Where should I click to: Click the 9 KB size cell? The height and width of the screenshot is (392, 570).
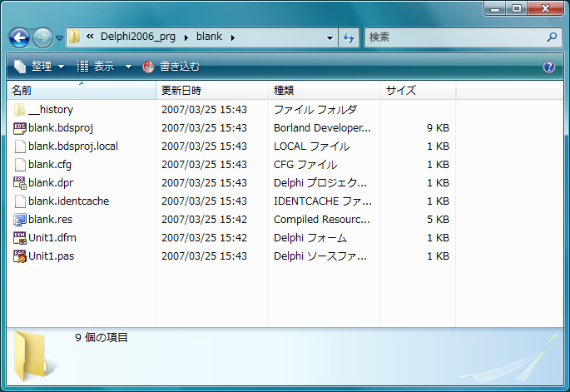coord(438,128)
